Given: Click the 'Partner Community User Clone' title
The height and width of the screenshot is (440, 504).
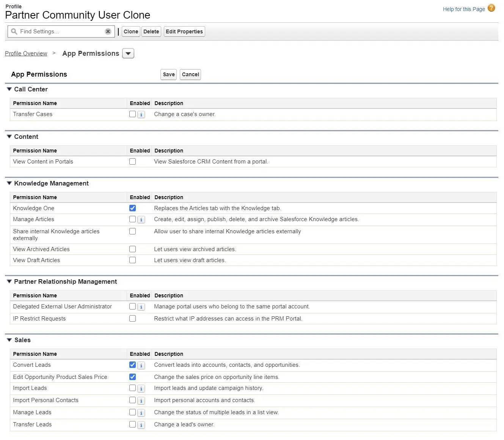Looking at the screenshot, I should (x=78, y=15).
